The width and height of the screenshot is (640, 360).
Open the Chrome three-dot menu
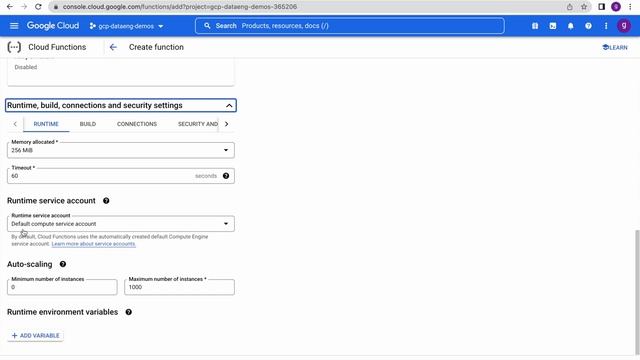[630, 7]
